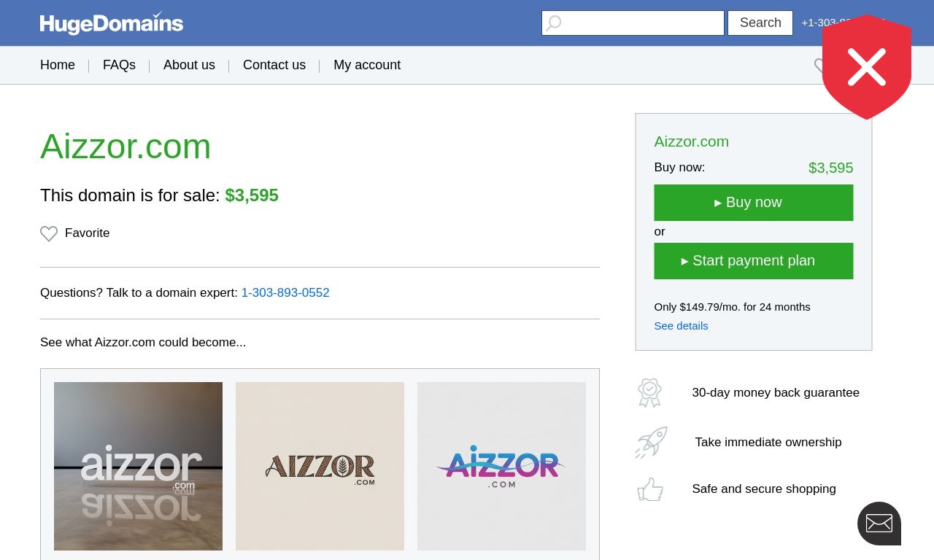This screenshot has height=560, width=934.
Task: Click the Search button
Action: click(x=760, y=23)
